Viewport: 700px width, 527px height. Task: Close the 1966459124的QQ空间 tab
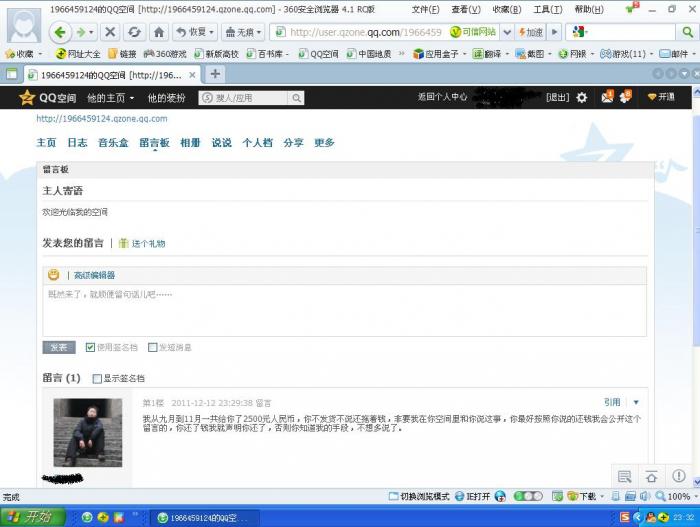coord(192,75)
